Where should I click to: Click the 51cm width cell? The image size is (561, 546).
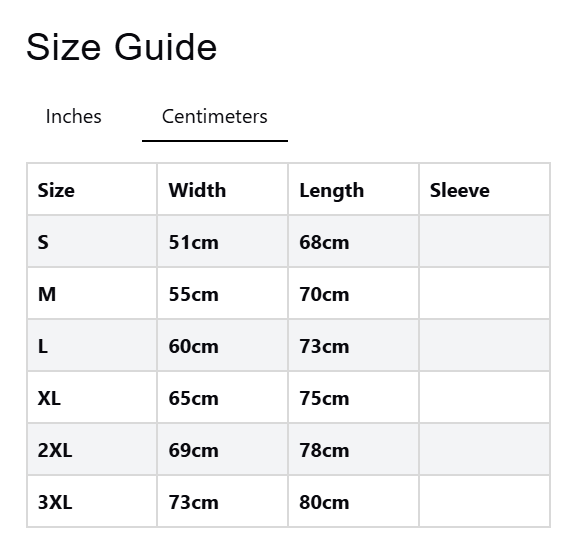(x=222, y=242)
